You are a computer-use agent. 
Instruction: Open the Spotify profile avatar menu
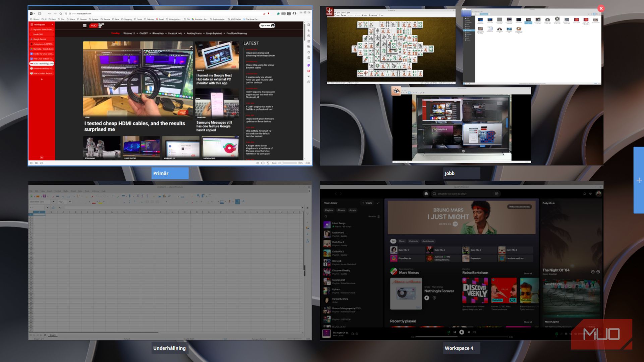(x=598, y=194)
